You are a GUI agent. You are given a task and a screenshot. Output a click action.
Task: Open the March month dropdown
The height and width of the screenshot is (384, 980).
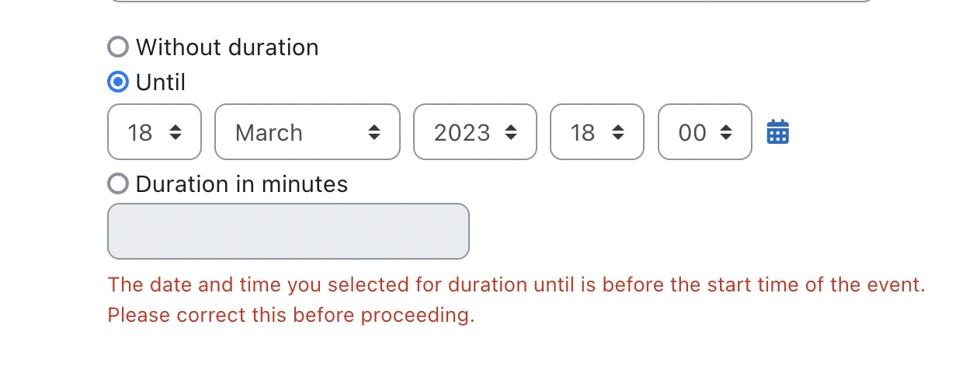pyautogui.click(x=308, y=132)
